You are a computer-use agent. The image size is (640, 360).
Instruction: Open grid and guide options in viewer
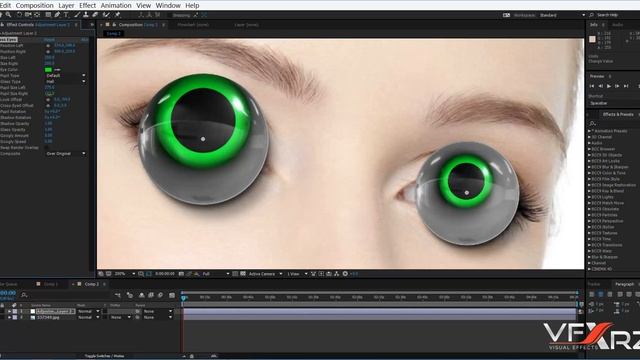coord(141,274)
